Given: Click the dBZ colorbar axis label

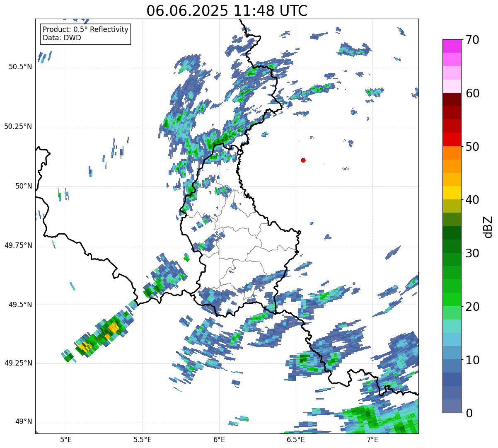Looking at the screenshot, I should pyautogui.click(x=488, y=226).
